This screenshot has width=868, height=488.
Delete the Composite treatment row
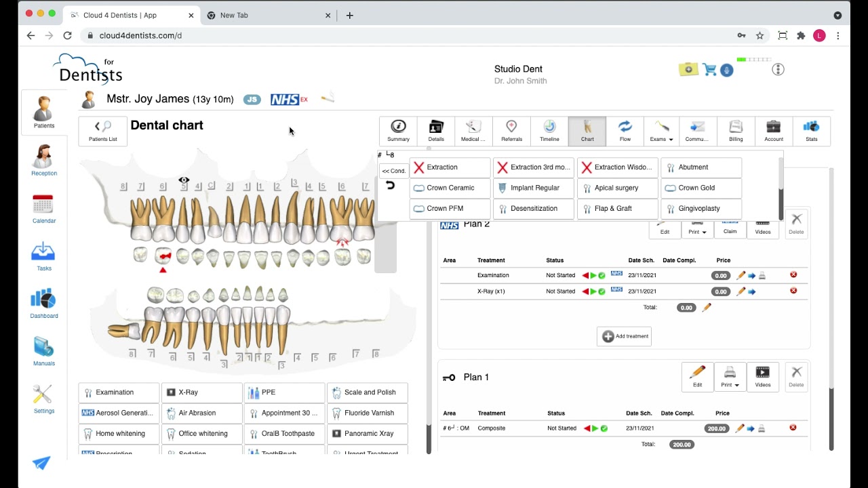click(x=793, y=428)
